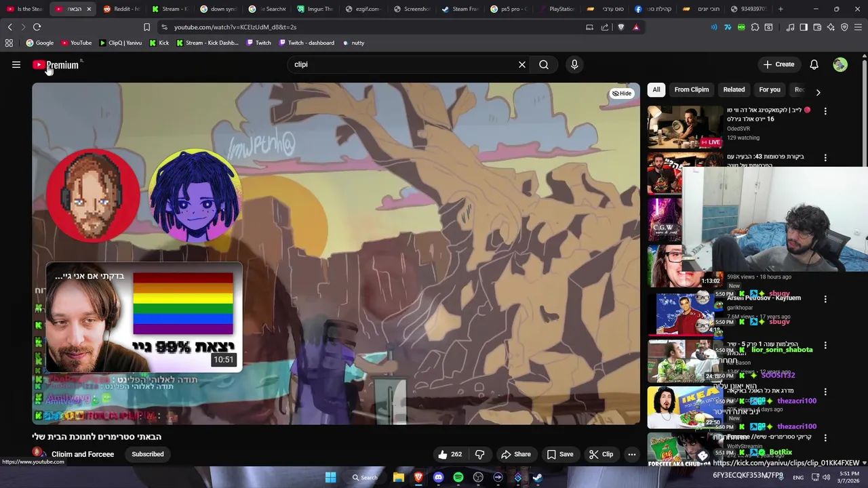Open the Brave Wallet icon
Screen dimensions: 868x488
tap(817, 27)
